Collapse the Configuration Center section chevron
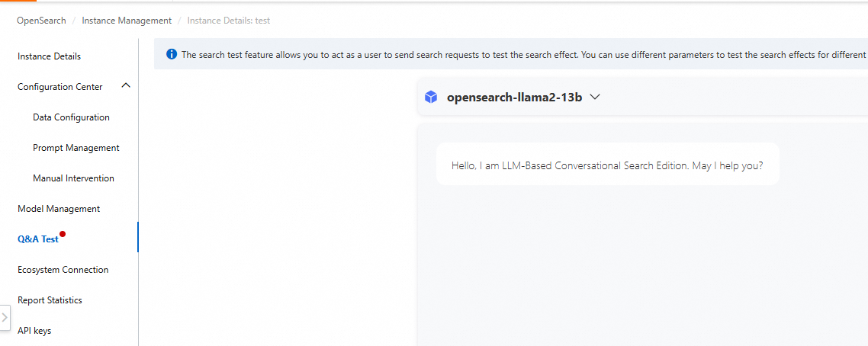868x346 pixels. (126, 85)
